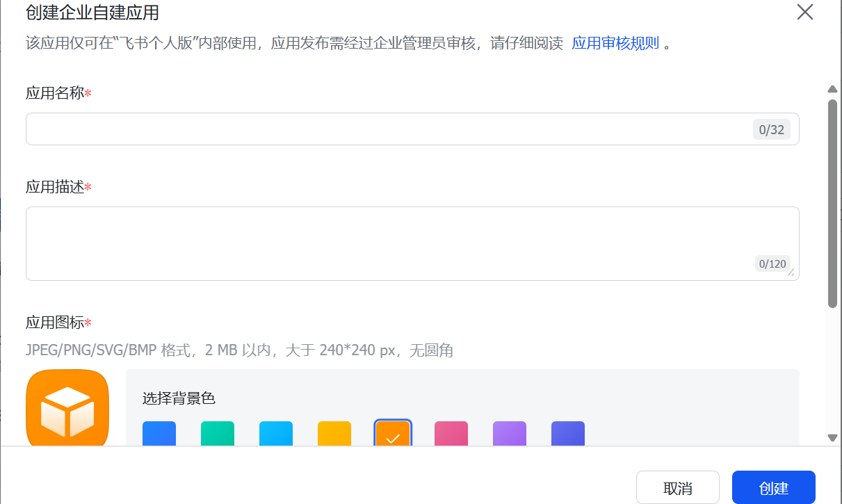The image size is (842, 504).
Task: Click the blue 创建 button
Action: point(773,488)
